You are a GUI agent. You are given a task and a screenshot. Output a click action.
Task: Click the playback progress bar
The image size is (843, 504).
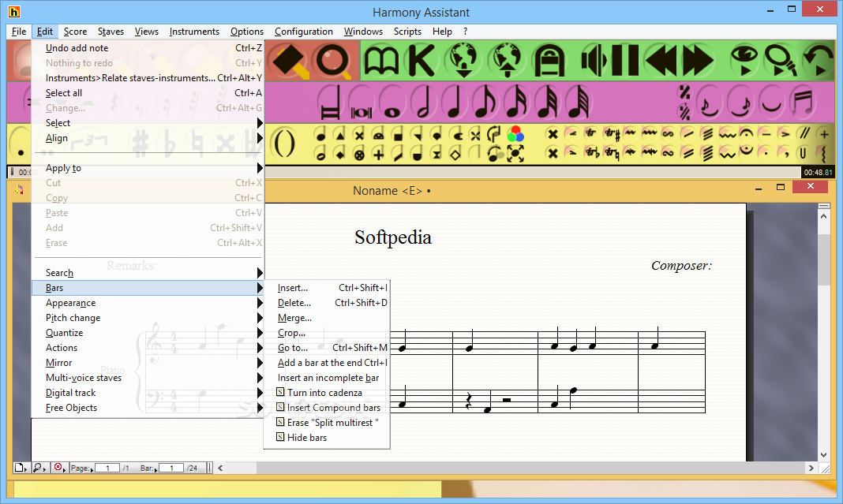coord(532,173)
